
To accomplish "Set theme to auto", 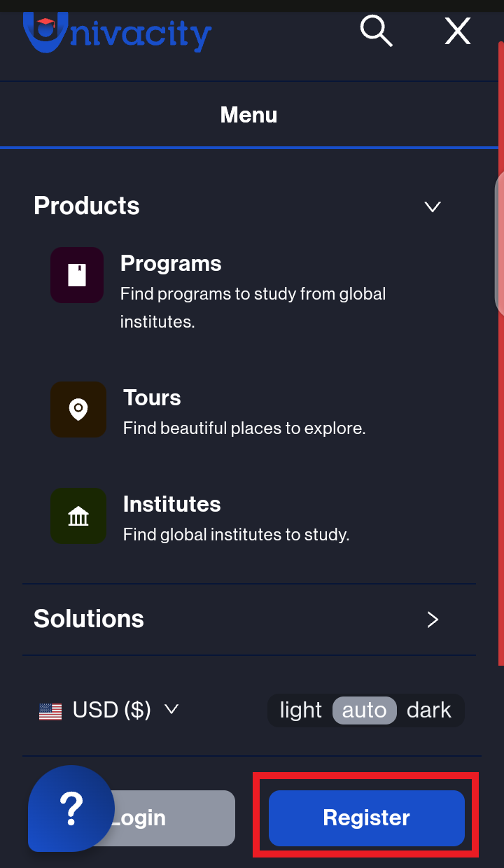I will (364, 710).
